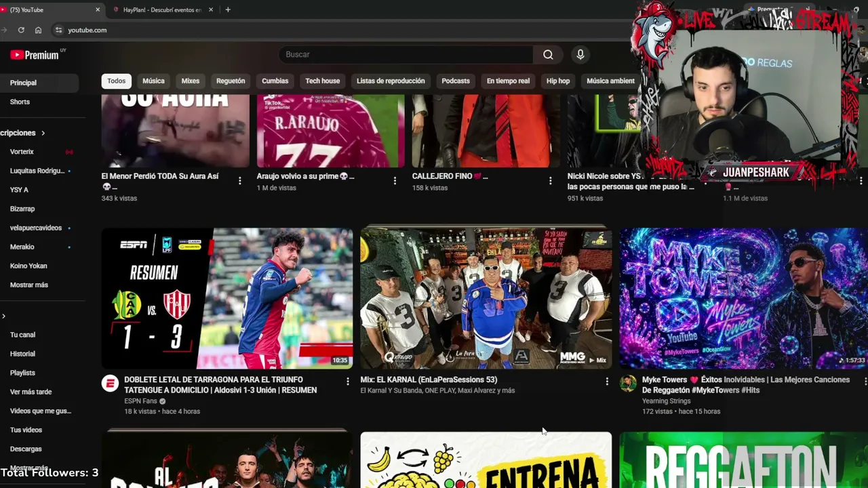868x488 pixels.
Task: Select the 'Podcasts' filter chip
Action: coord(456,81)
